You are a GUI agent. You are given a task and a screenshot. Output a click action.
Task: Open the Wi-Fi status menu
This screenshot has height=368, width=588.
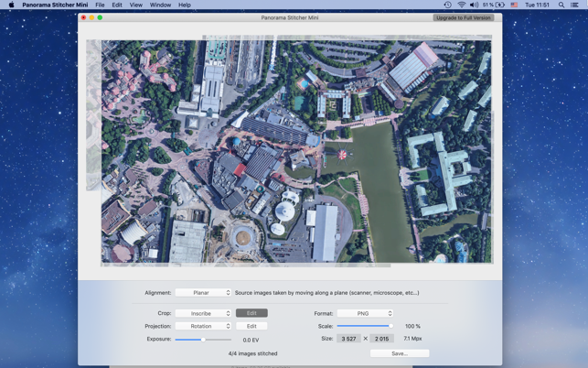tap(461, 5)
